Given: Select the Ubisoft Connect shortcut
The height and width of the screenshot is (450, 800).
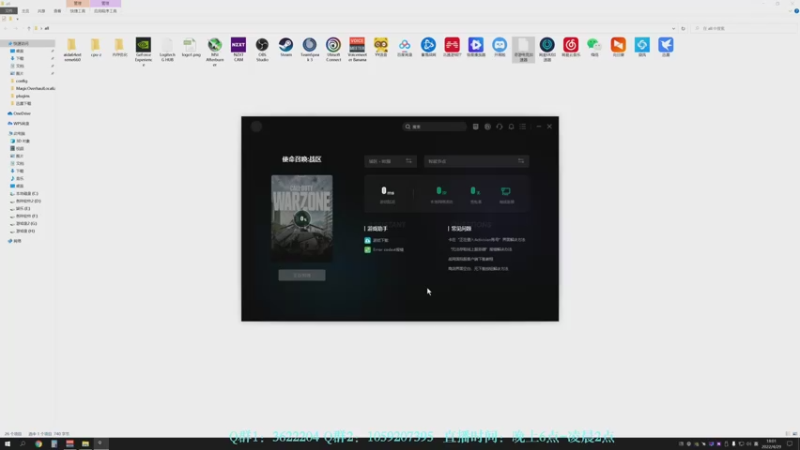Looking at the screenshot, I should pos(334,50).
